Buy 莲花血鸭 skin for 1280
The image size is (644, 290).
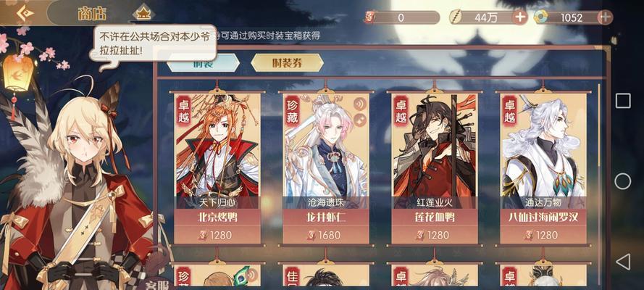pos(434,235)
